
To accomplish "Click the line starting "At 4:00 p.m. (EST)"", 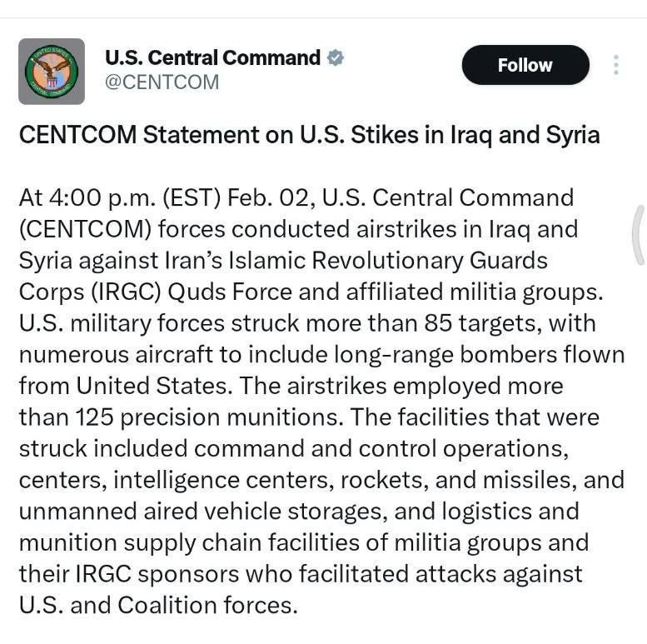I will (296, 198).
